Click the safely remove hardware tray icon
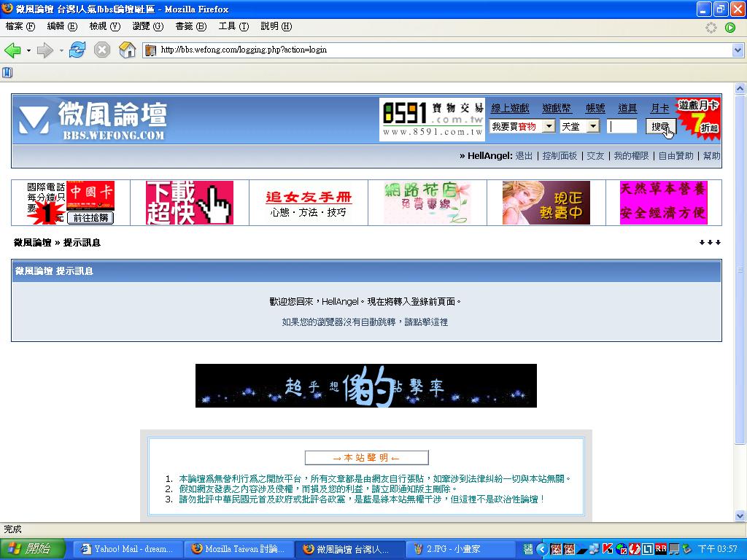The height and width of the screenshot is (560, 747). [686, 549]
